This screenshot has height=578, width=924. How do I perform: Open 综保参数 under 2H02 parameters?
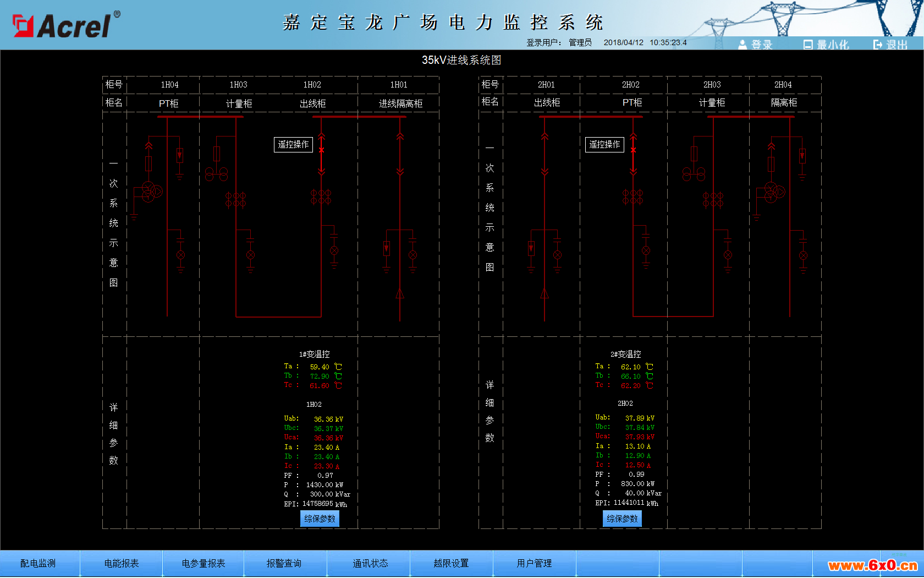point(622,519)
